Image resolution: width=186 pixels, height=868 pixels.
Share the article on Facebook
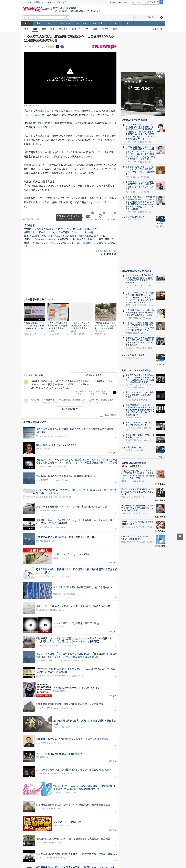(62, 47)
